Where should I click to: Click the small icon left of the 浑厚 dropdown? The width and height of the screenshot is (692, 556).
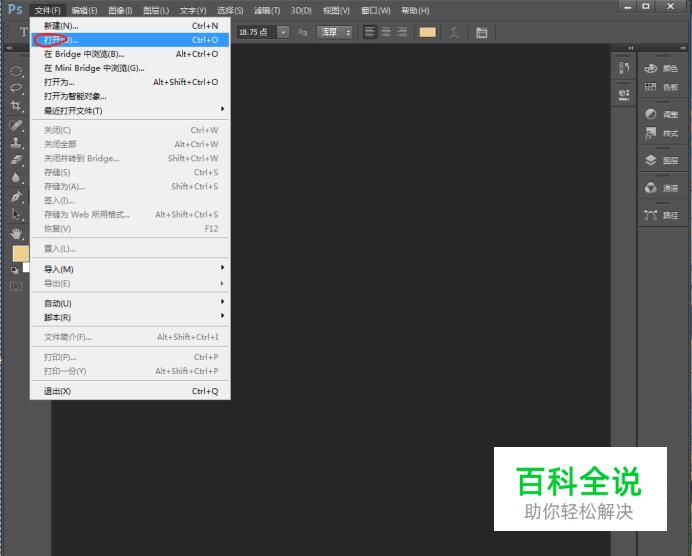tap(302, 32)
